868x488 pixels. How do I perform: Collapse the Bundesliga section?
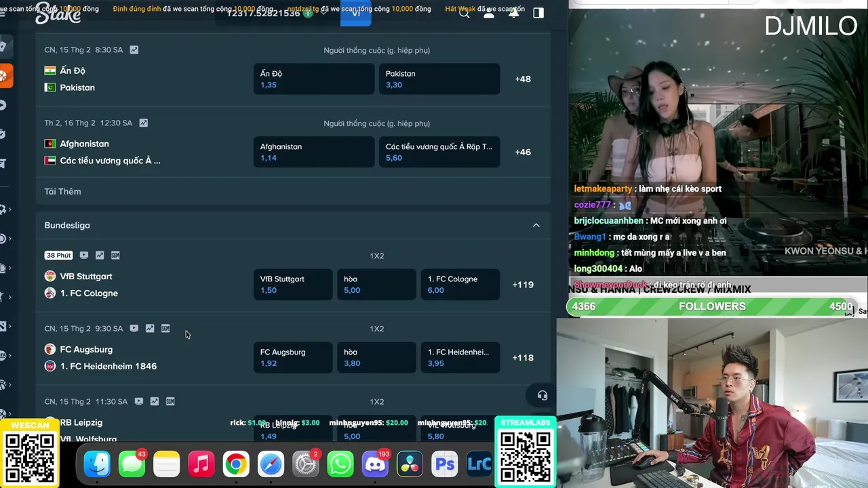(536, 225)
